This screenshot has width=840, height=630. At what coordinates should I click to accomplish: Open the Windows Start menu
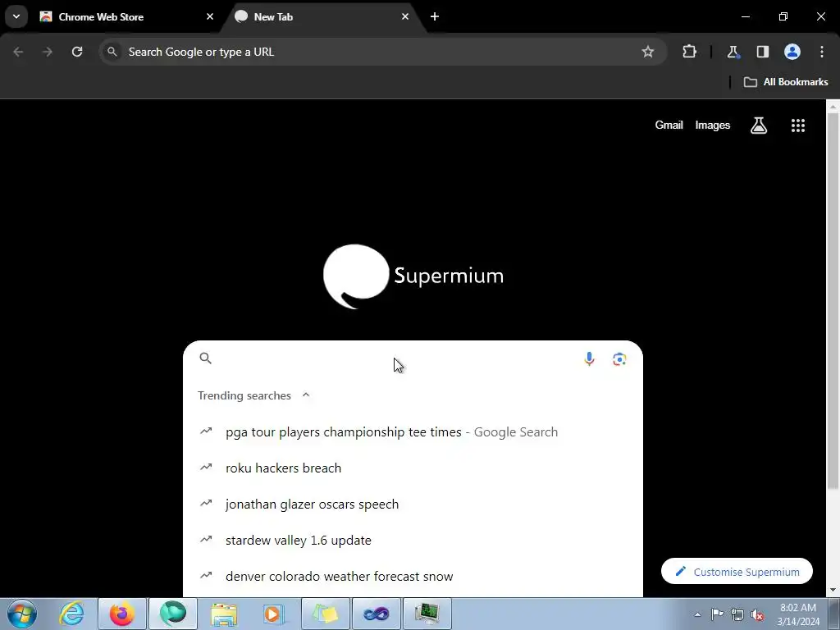tap(22, 614)
